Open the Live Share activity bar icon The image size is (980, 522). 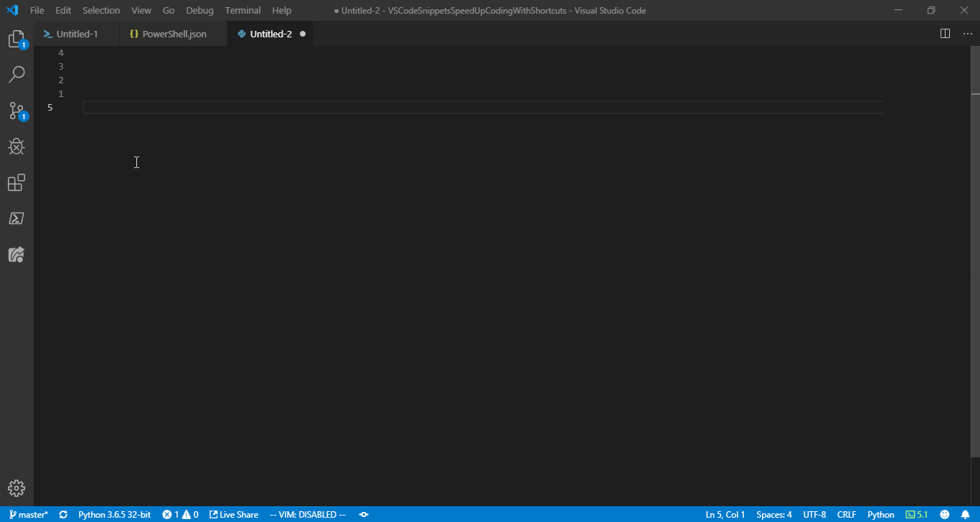click(x=17, y=254)
